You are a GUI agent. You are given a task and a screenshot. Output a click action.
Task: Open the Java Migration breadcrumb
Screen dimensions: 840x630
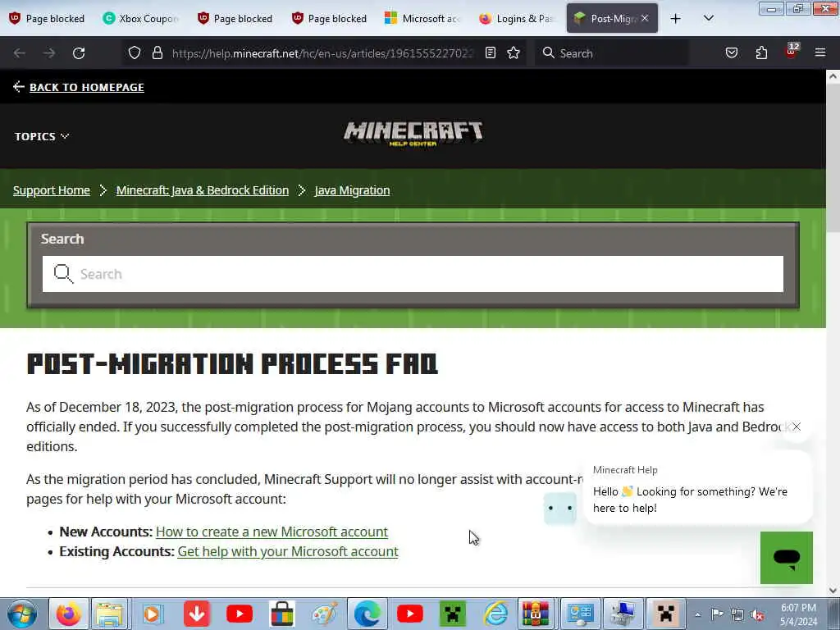point(352,190)
